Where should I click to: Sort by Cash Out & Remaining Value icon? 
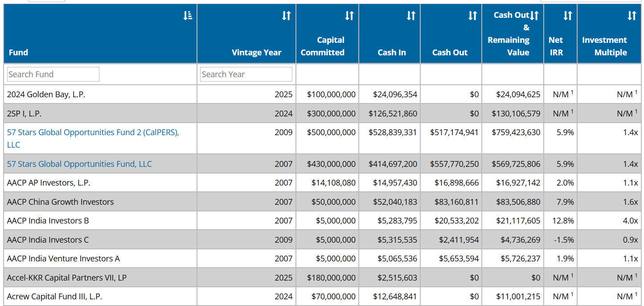tap(534, 16)
